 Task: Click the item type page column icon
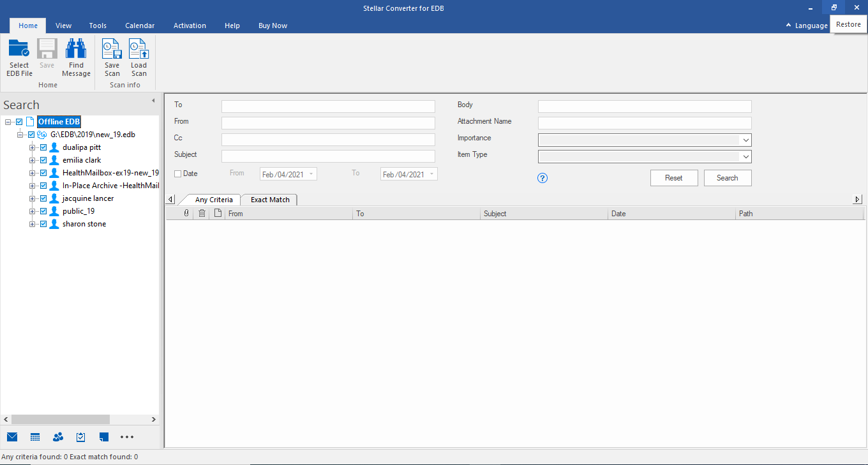(218, 214)
